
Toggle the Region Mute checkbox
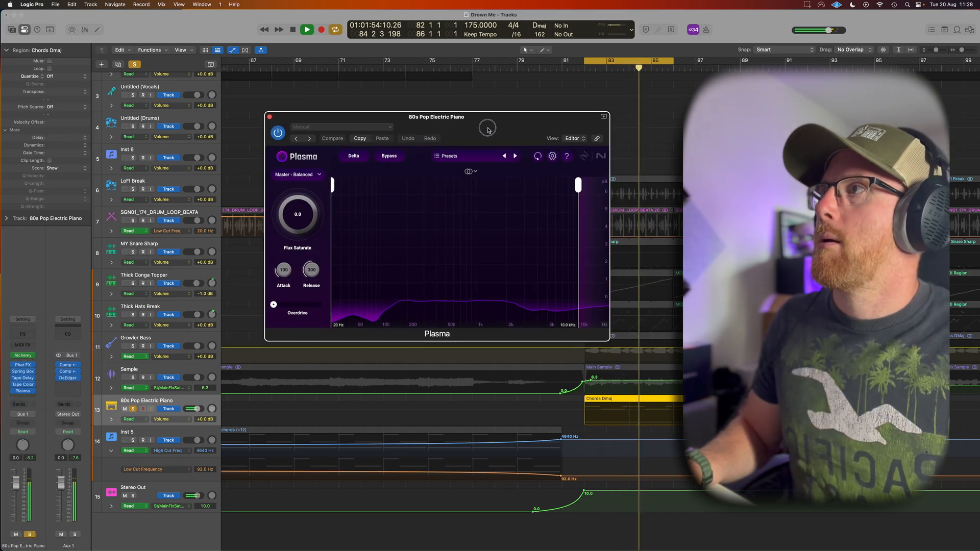pyautogui.click(x=50, y=61)
